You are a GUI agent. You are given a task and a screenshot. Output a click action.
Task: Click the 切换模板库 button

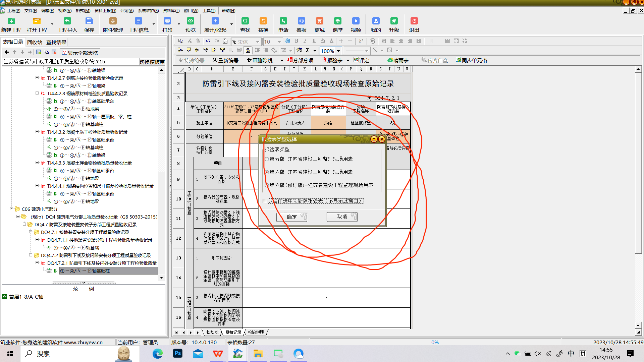(152, 62)
